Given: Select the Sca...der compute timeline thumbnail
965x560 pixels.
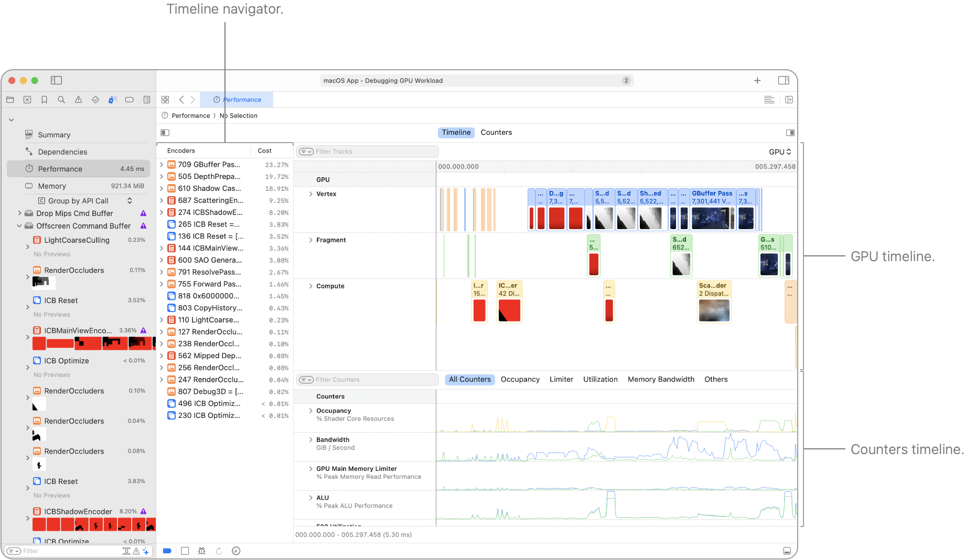Looking at the screenshot, I should tap(714, 310).
